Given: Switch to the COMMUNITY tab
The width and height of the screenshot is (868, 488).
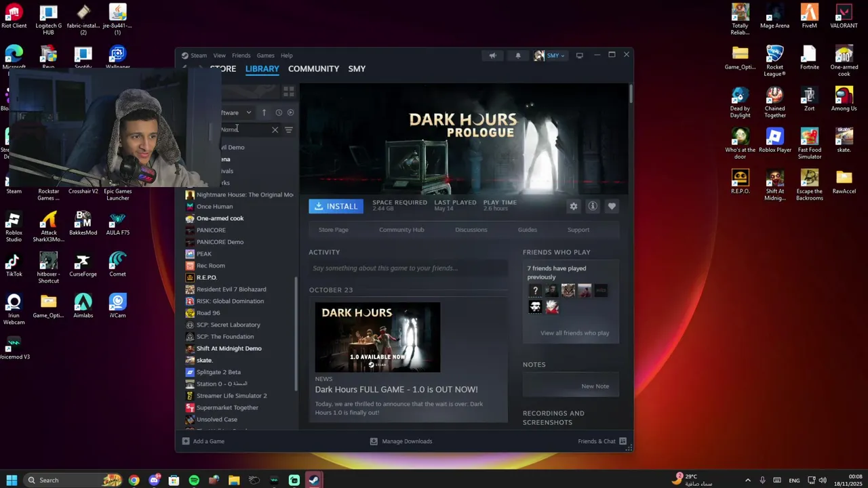Looking at the screenshot, I should point(313,68).
